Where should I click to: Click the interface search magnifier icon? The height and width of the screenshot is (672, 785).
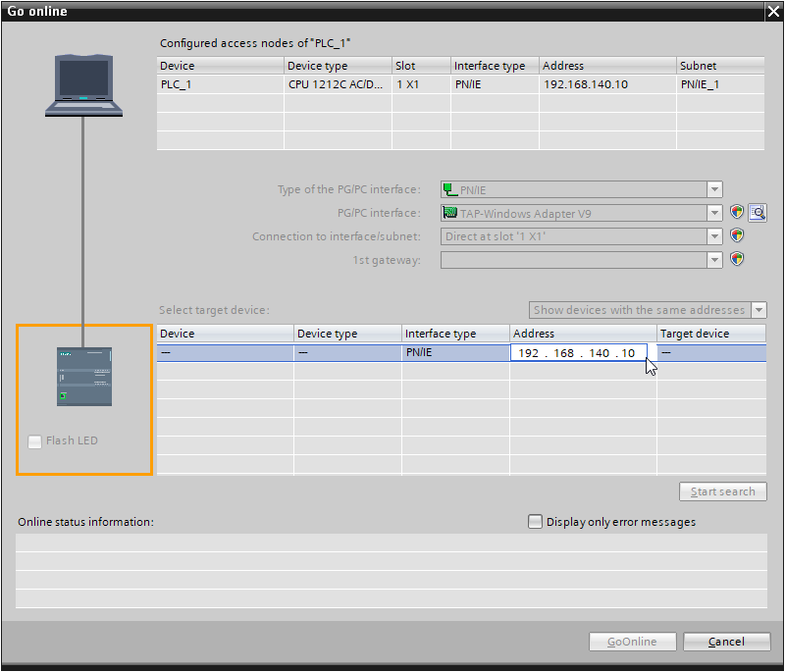pos(758,213)
